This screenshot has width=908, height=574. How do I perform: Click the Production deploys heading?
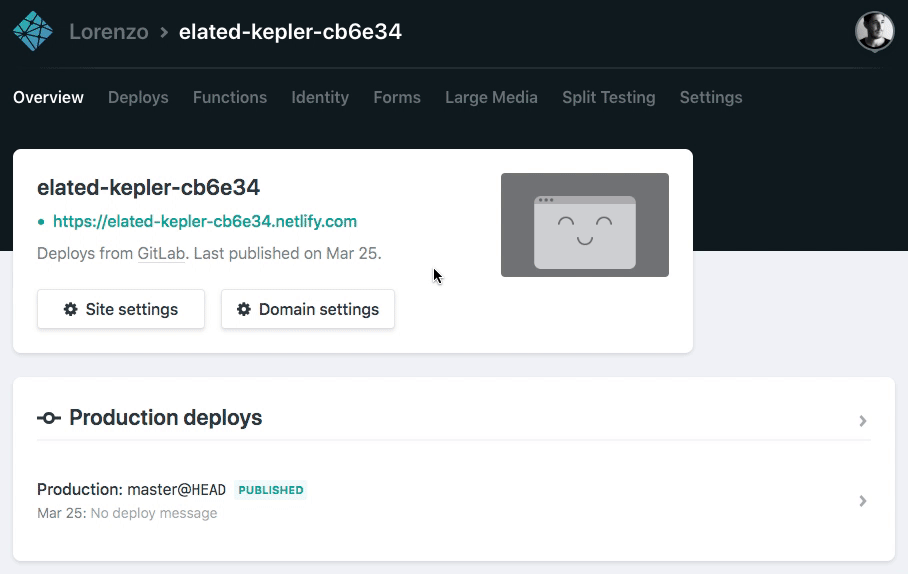click(166, 418)
